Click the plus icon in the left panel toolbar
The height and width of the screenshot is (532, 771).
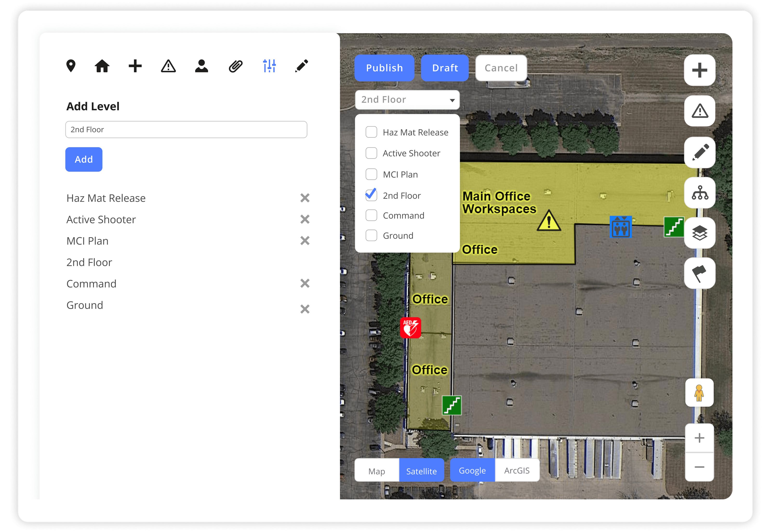tap(135, 66)
